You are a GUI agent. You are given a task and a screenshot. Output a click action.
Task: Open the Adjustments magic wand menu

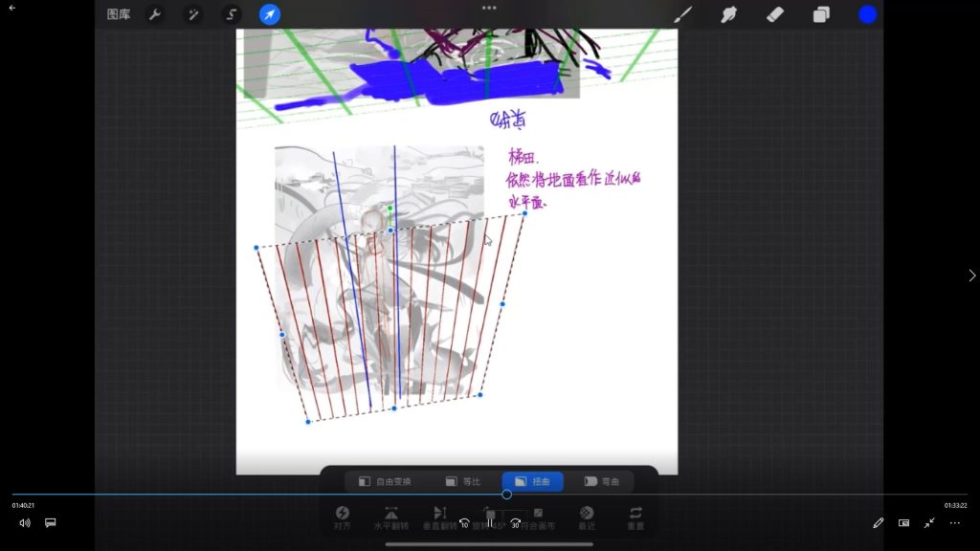tap(192, 14)
